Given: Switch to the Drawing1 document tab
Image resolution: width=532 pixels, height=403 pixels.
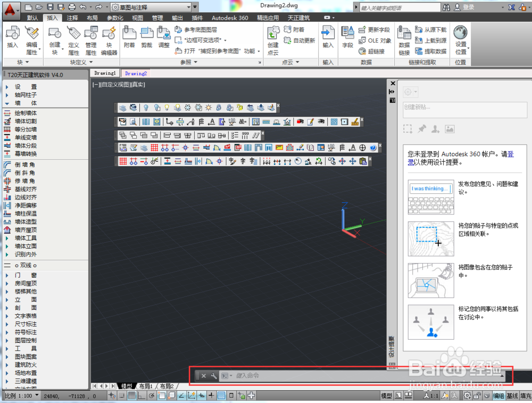Looking at the screenshot, I should (x=105, y=73).
